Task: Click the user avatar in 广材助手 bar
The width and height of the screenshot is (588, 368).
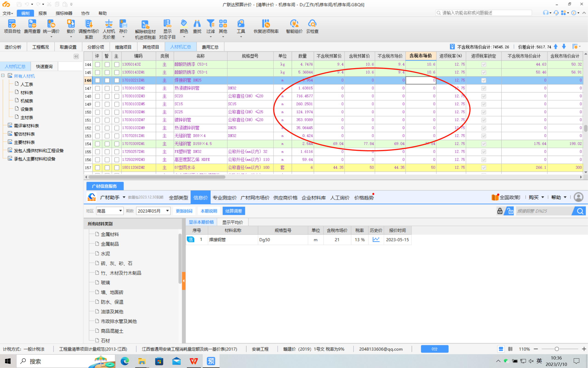Action: 579,197
